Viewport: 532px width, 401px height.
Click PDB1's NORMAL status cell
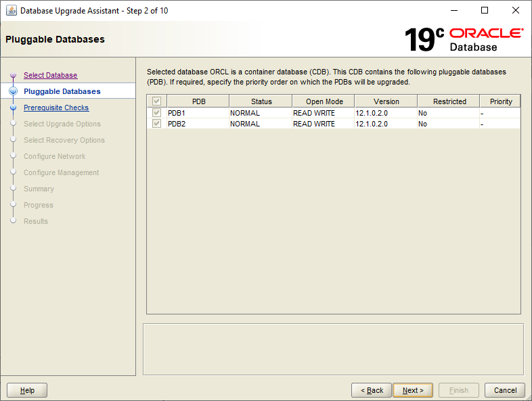[x=261, y=113]
